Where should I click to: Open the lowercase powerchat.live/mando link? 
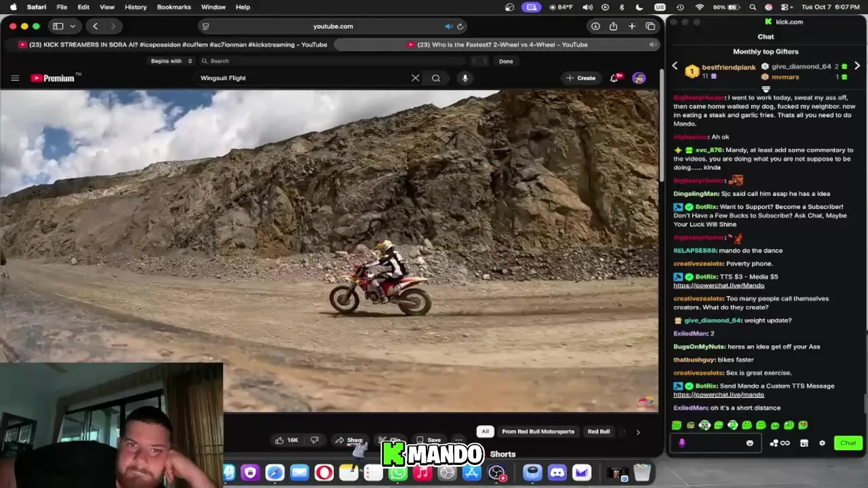[719, 394]
